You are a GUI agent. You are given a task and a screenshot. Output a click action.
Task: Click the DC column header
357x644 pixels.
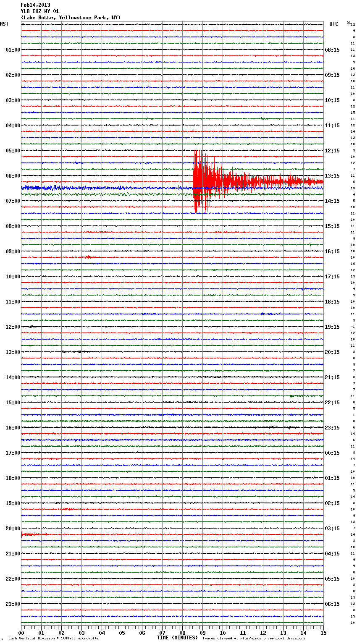(349, 23)
